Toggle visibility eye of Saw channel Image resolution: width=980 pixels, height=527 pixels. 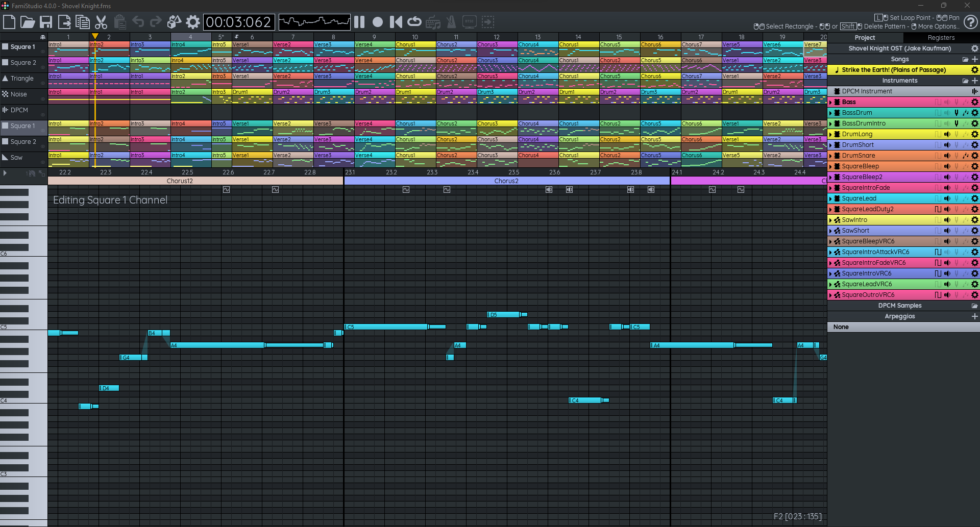click(43, 162)
